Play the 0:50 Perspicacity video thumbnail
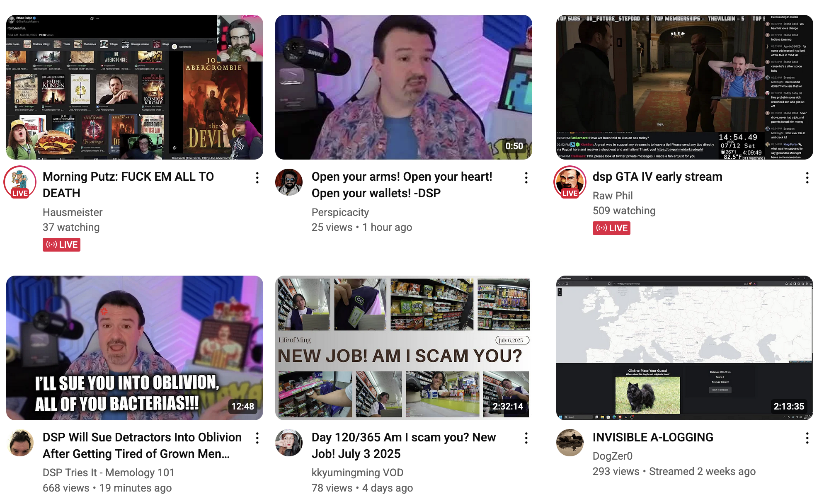Screen dimensions: 824x504 pyautogui.click(x=404, y=87)
